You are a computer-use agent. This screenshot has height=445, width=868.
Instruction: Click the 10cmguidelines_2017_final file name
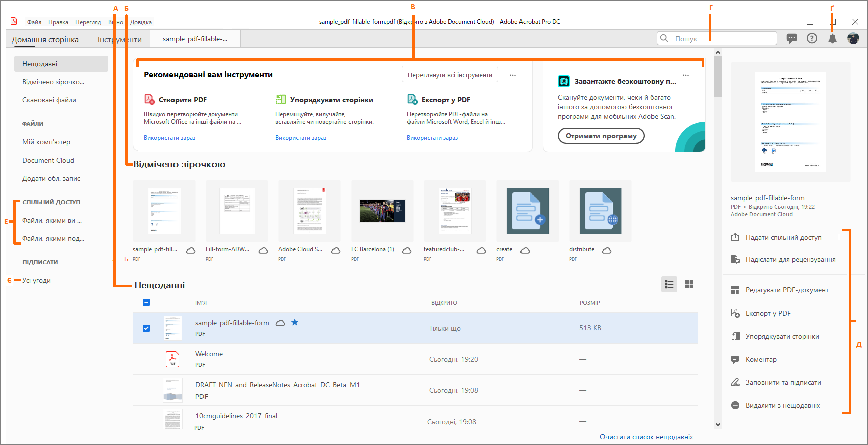(236, 416)
